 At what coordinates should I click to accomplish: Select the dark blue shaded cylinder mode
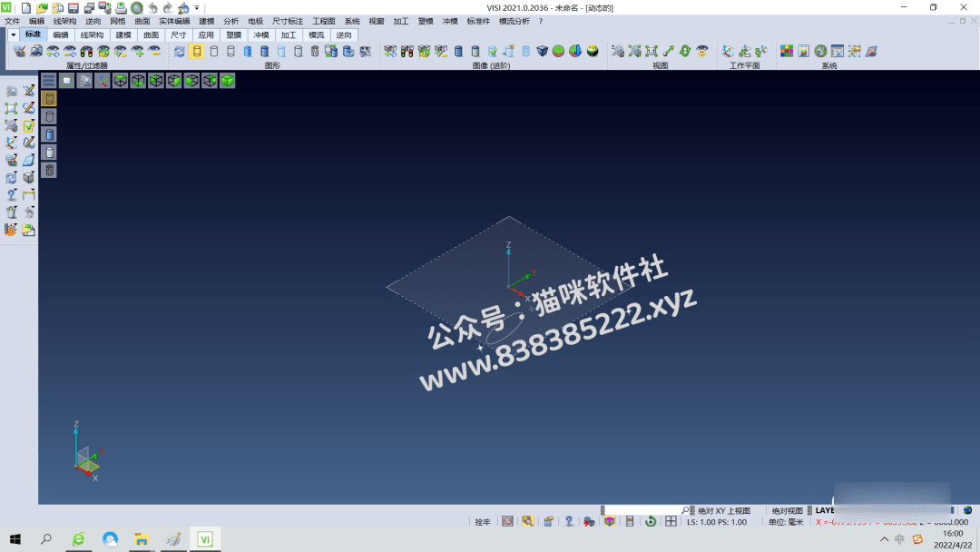[264, 51]
